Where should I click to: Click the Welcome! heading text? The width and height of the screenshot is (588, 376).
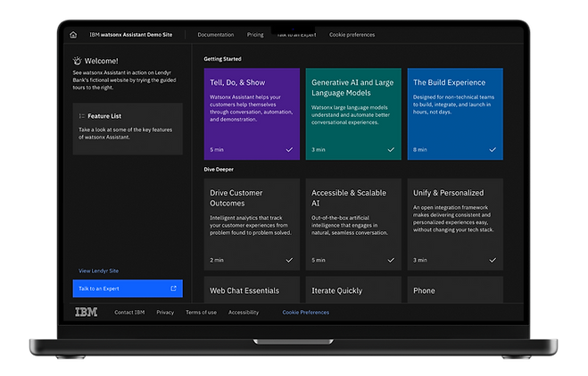pos(101,61)
